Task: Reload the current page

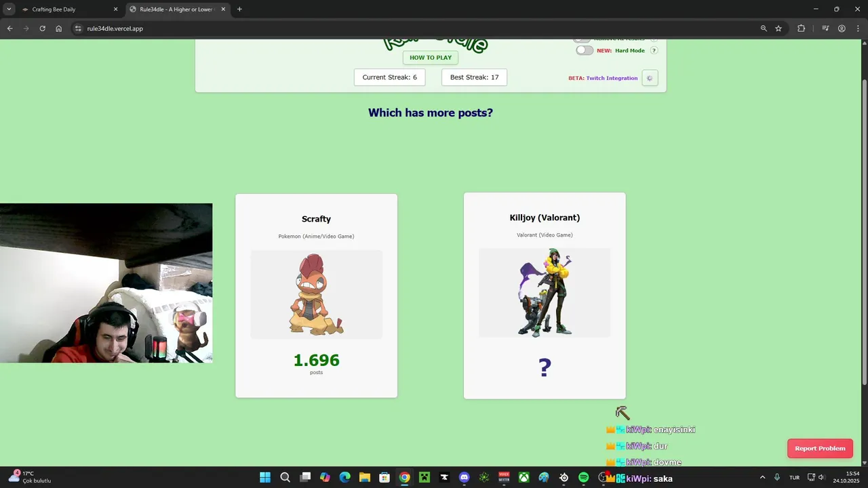Action: click(x=42, y=28)
